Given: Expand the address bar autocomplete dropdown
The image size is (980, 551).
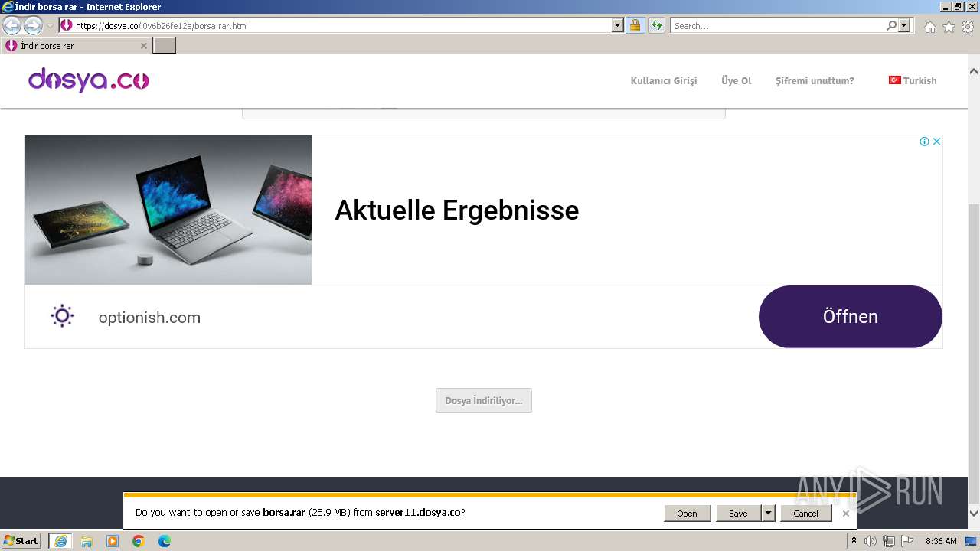Looking at the screenshot, I should pyautogui.click(x=618, y=25).
